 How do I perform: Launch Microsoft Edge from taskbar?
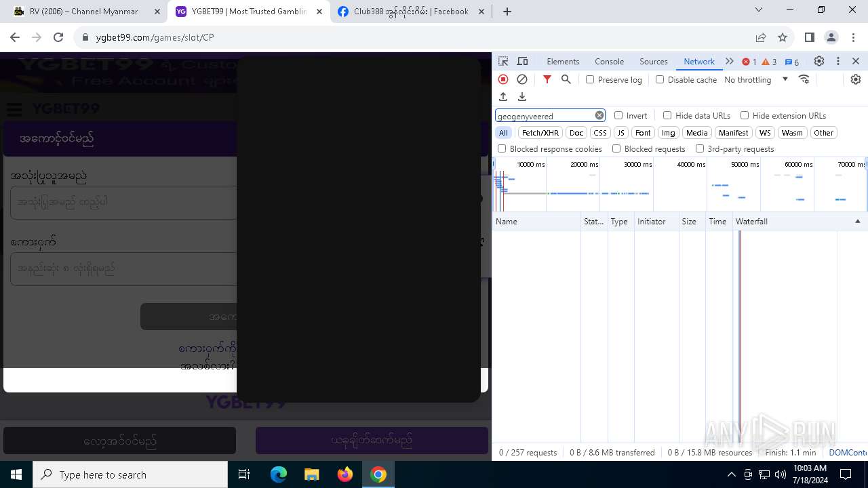click(279, 474)
